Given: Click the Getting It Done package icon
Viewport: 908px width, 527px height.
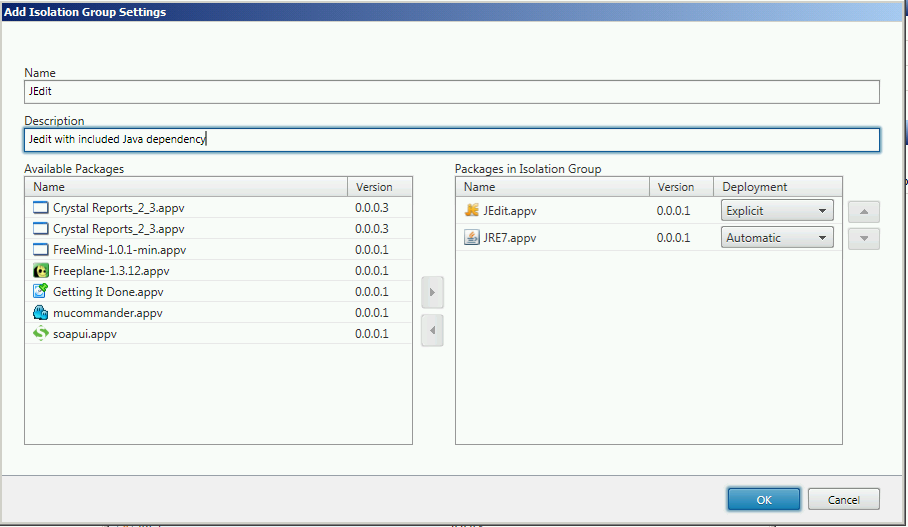Looking at the screenshot, I should click(x=41, y=292).
